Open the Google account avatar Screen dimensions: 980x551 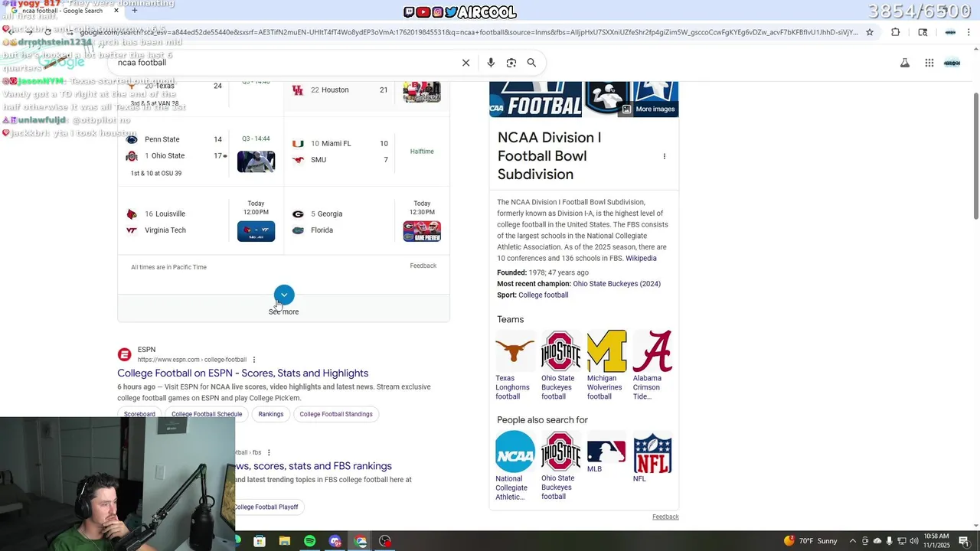coord(952,63)
